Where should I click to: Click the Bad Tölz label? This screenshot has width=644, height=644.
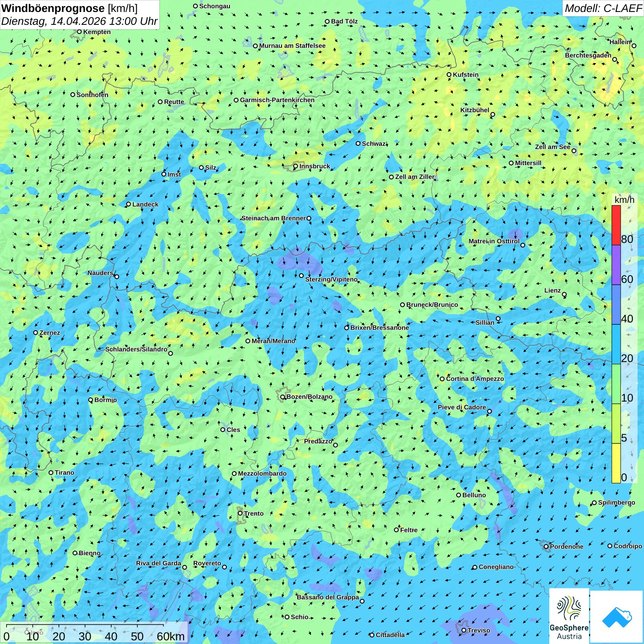[344, 21]
